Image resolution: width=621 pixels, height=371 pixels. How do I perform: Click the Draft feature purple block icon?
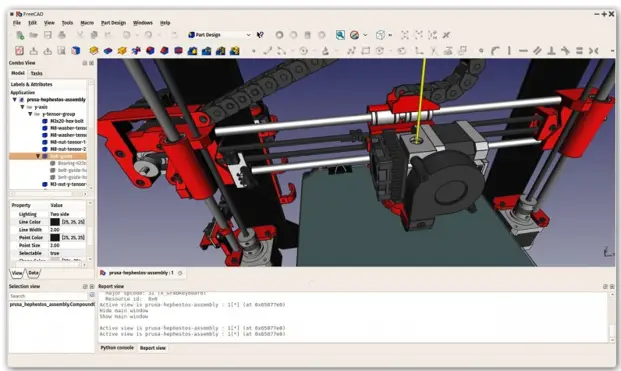[x=179, y=51]
